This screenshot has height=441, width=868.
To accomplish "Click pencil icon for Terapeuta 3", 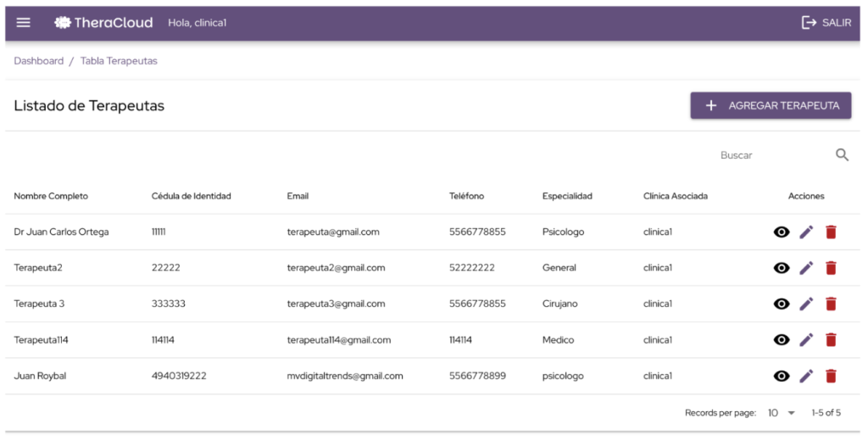I will (x=806, y=304).
